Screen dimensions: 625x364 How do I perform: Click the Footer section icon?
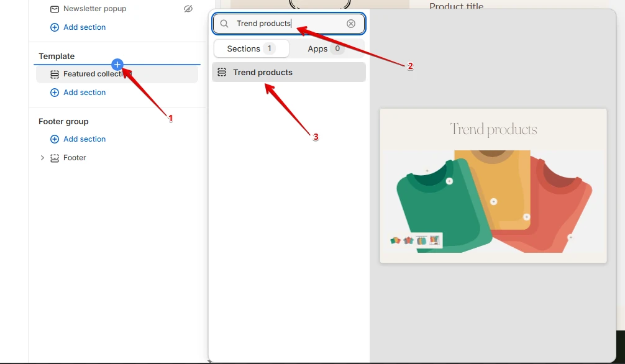pyautogui.click(x=55, y=158)
